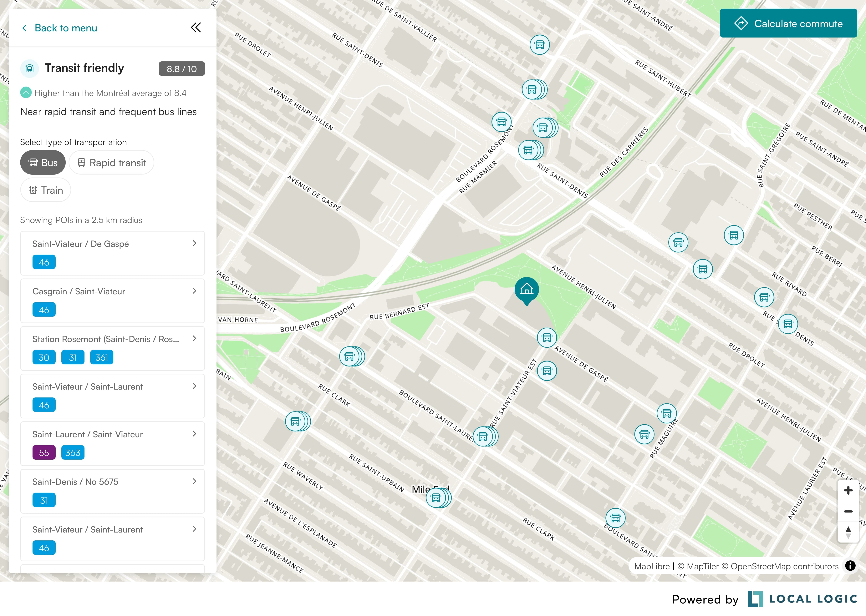This screenshot has width=866, height=616.
Task: Expand Station Rosemont stop chevron
Action: tap(194, 338)
